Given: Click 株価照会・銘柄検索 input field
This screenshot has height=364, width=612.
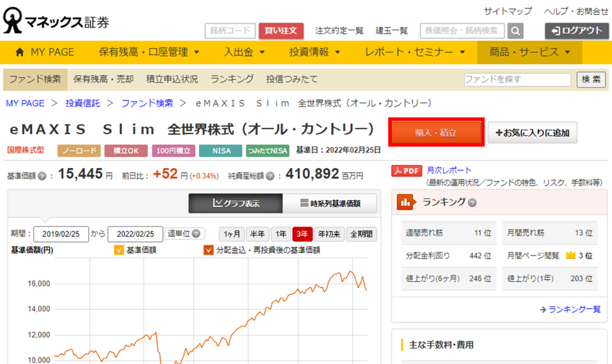Looking at the screenshot, I should 462,31.
